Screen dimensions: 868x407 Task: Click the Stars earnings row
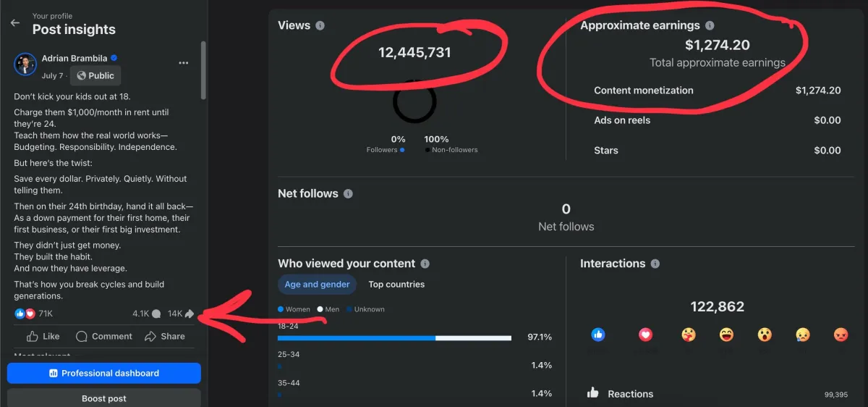tap(717, 151)
